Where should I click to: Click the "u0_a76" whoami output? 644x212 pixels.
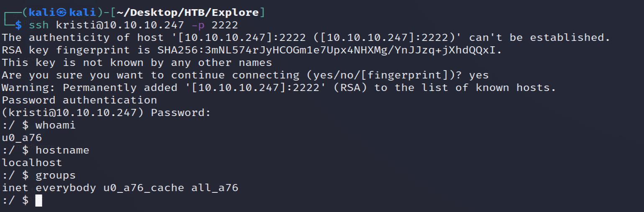tap(22, 138)
